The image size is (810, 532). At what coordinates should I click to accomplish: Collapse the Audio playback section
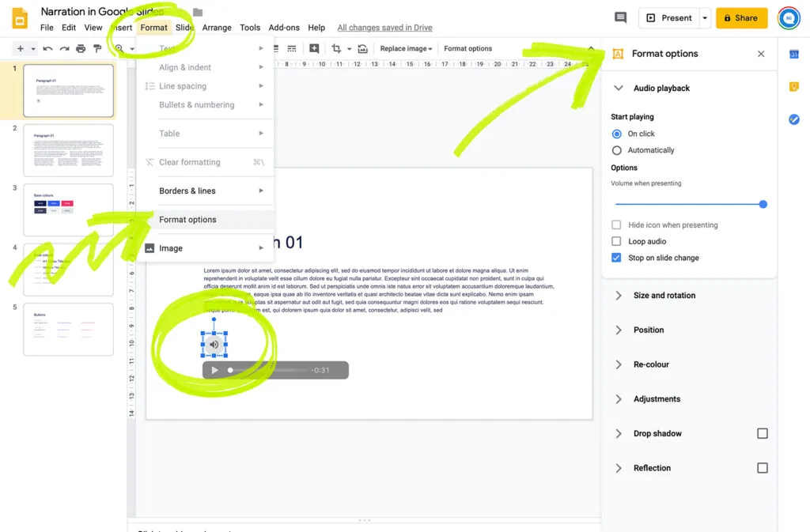pyautogui.click(x=619, y=89)
